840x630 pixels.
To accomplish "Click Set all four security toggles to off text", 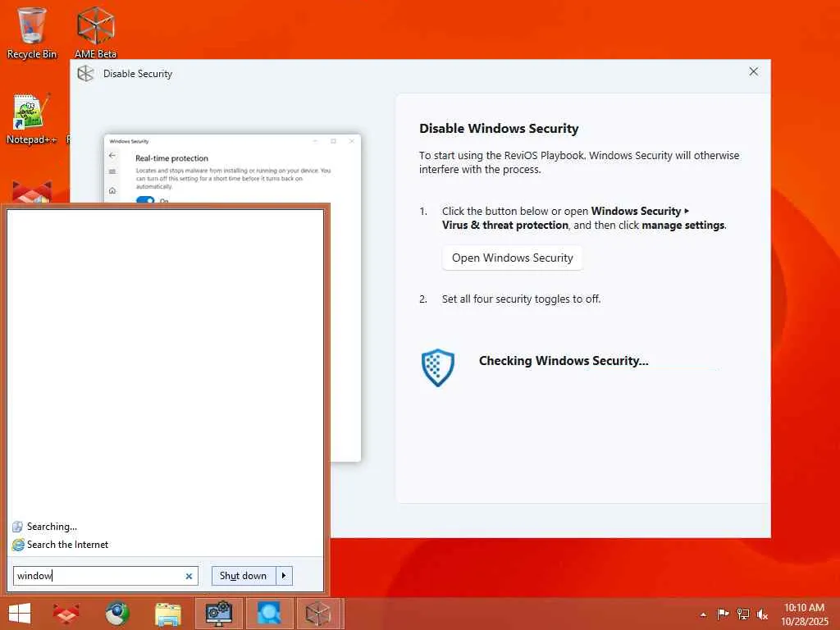I will [521, 299].
